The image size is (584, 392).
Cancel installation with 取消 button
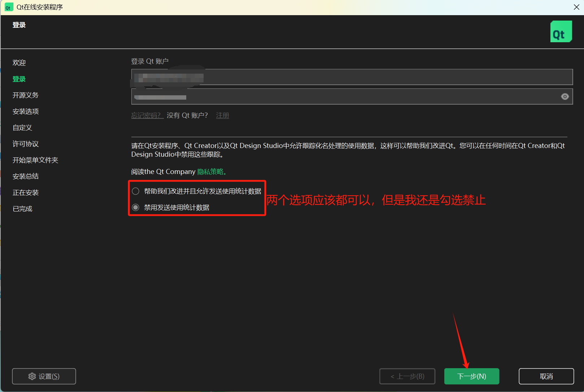546,376
